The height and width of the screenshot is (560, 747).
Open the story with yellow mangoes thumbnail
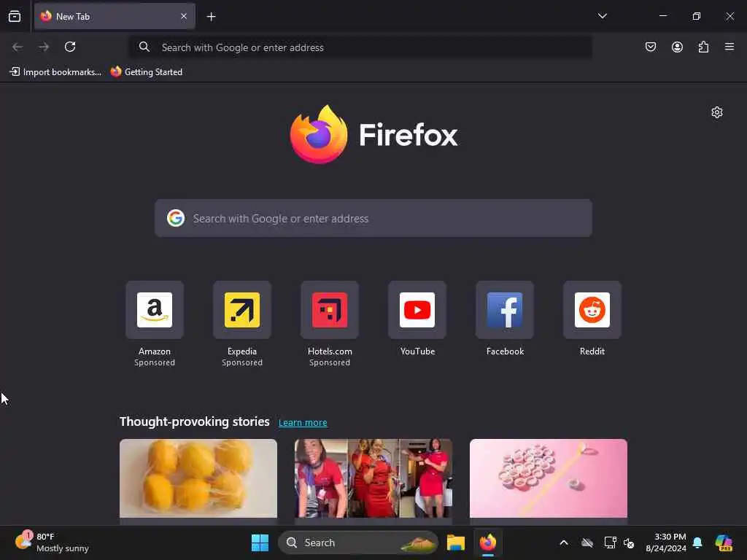(x=198, y=478)
